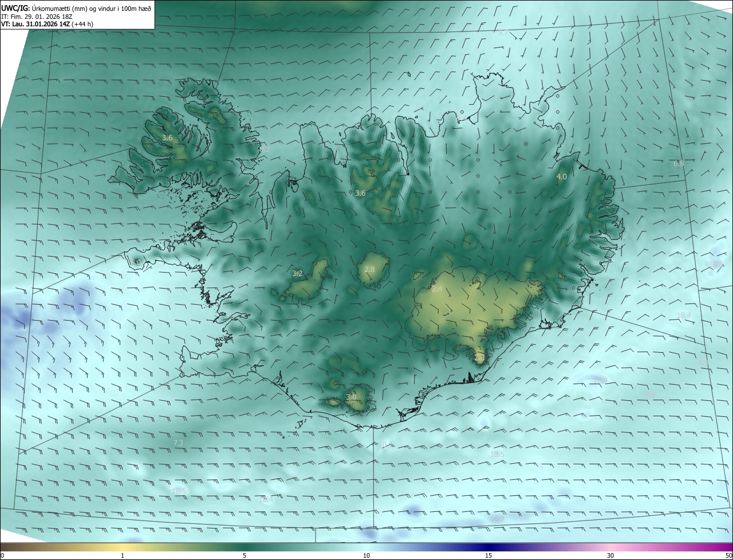Select the 3.2 value label on the map

[x=297, y=274]
